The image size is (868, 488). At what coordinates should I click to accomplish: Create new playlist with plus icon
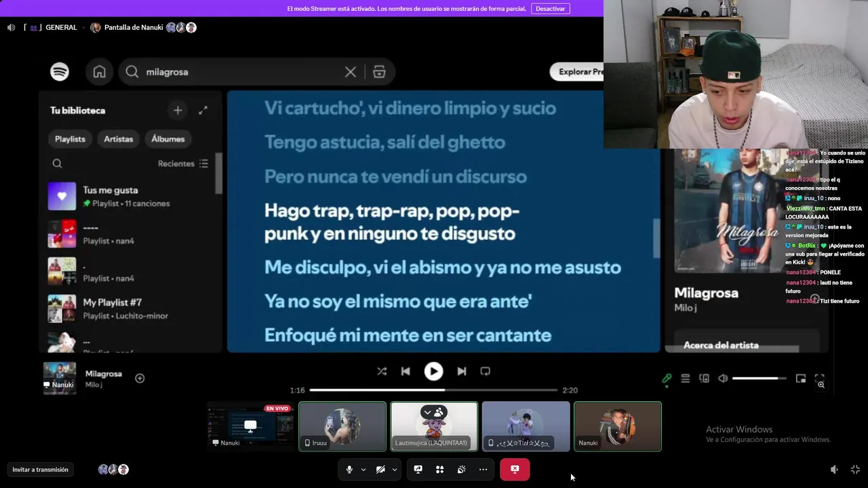pyautogui.click(x=178, y=110)
